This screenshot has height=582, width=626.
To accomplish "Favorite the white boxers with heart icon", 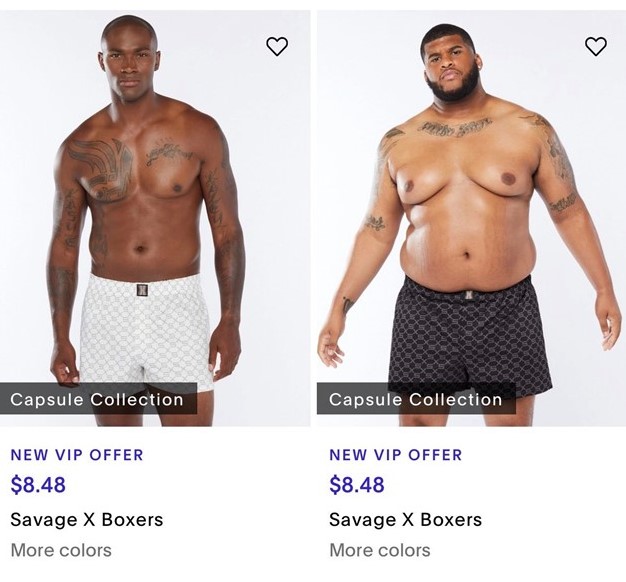I will click(277, 46).
